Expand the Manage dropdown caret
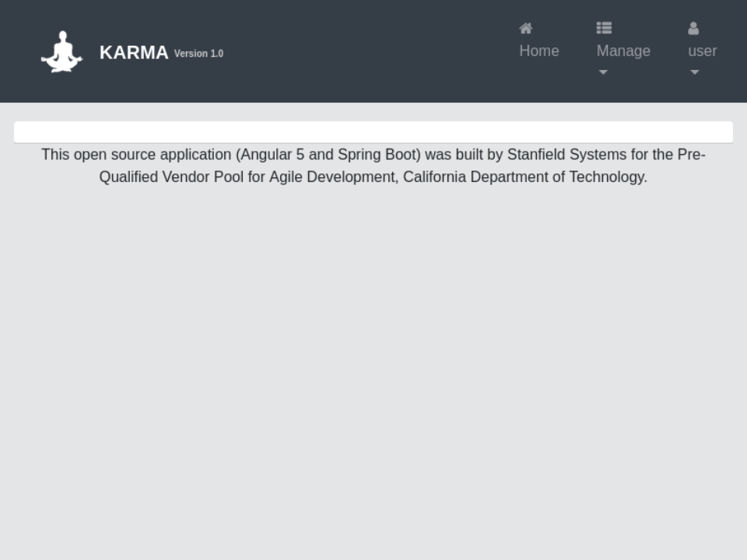 pos(603,72)
